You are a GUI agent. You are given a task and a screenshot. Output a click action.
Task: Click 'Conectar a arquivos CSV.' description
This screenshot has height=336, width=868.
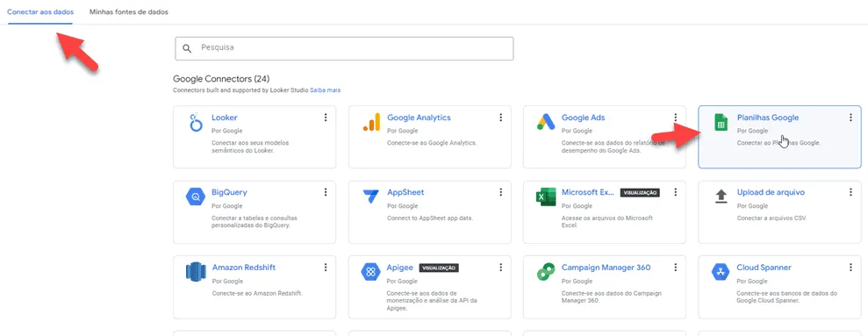pos(771,218)
